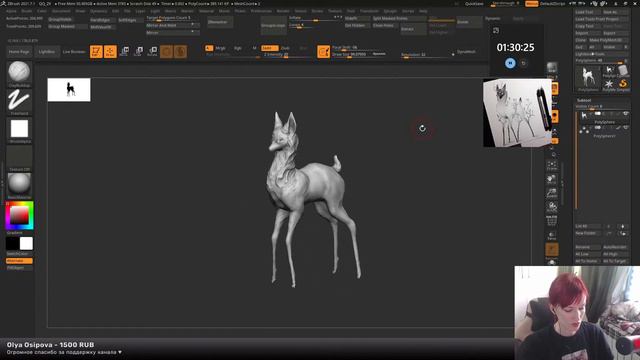Open the Zplugin menu
This screenshot has width=640, height=360.
[390, 11]
